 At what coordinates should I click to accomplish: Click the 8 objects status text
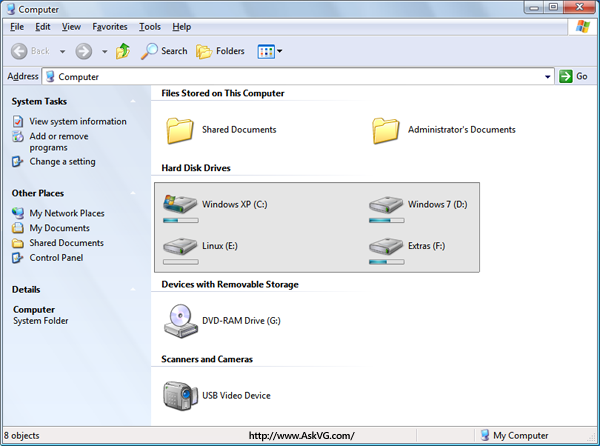[22, 436]
